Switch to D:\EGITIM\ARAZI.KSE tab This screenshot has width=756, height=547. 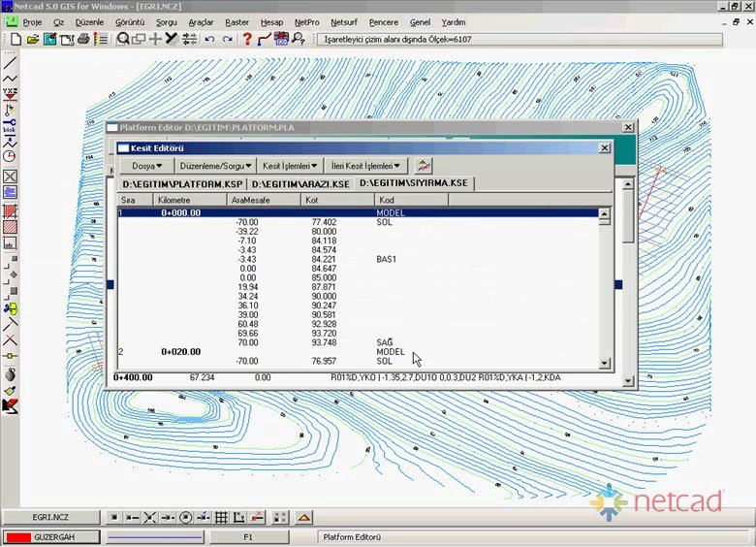pyautogui.click(x=300, y=184)
